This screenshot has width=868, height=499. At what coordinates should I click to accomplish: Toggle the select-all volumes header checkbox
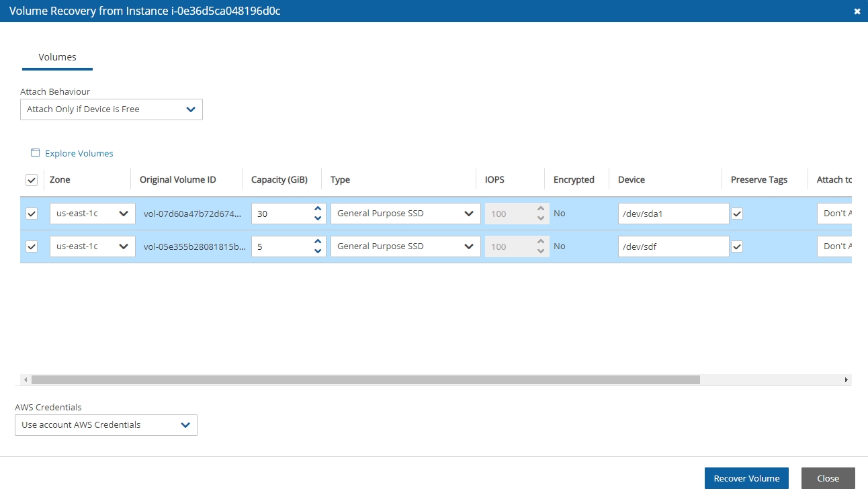31,180
